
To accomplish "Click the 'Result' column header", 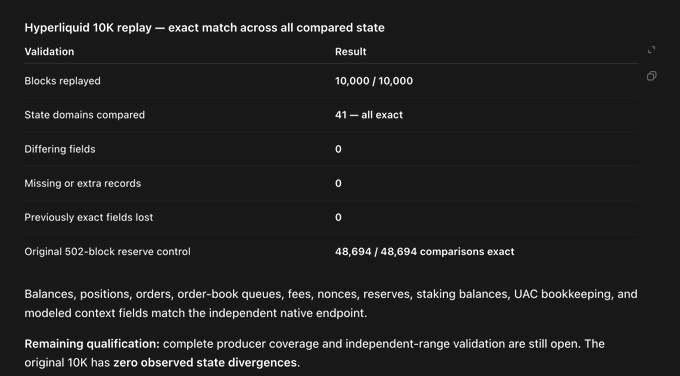I will pos(351,52).
